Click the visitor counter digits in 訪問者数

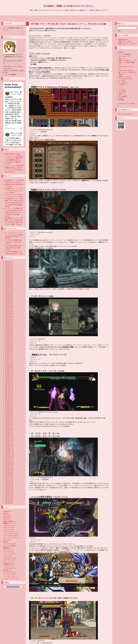13,587
